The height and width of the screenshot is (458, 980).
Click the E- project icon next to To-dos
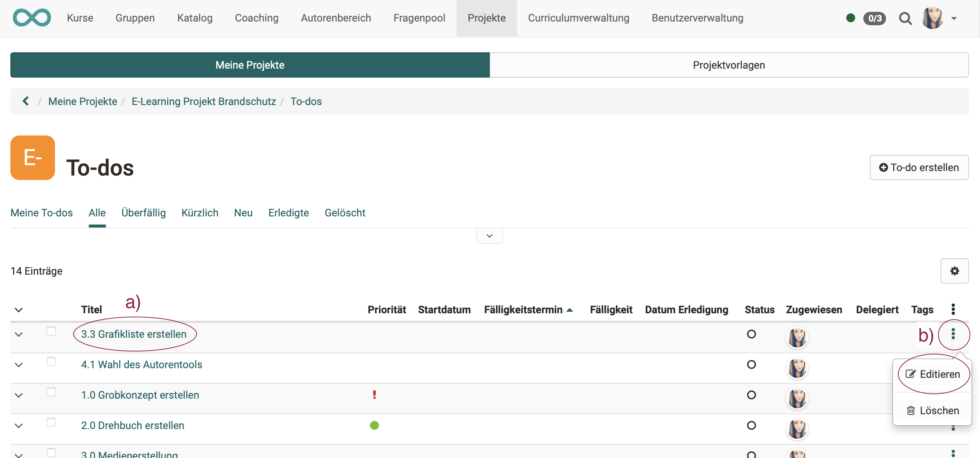coord(32,158)
